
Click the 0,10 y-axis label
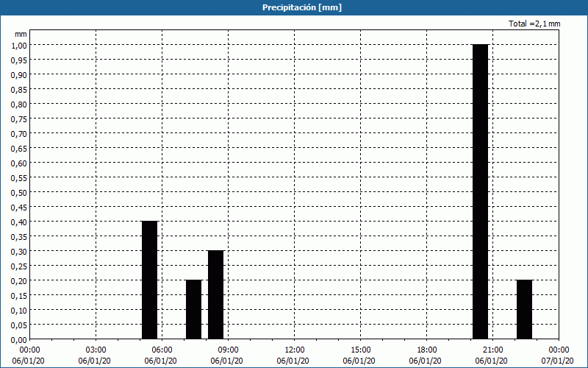tap(19, 311)
